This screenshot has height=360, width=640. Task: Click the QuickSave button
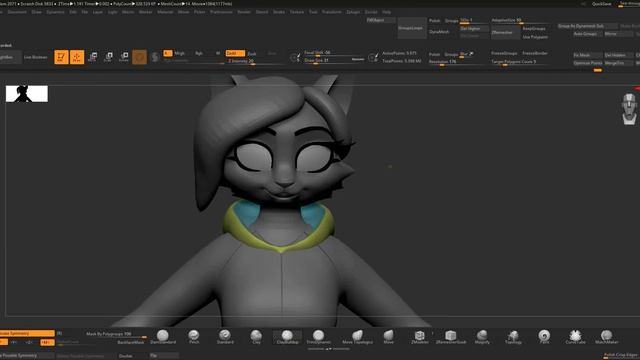click(601, 4)
